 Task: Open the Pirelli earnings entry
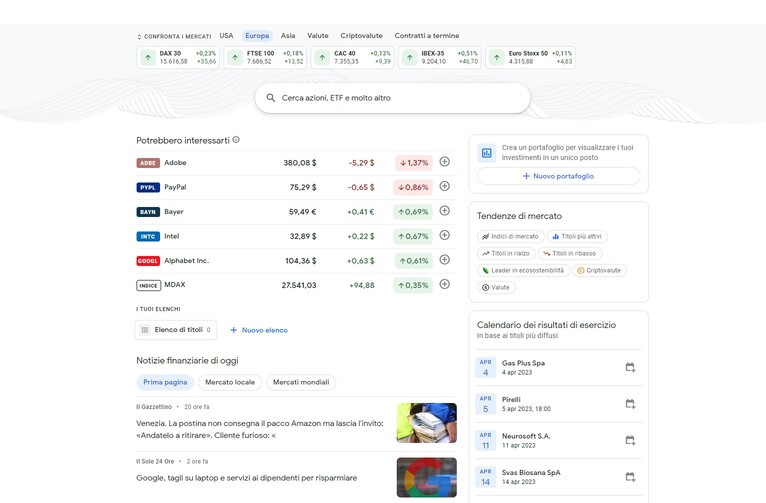click(x=558, y=404)
